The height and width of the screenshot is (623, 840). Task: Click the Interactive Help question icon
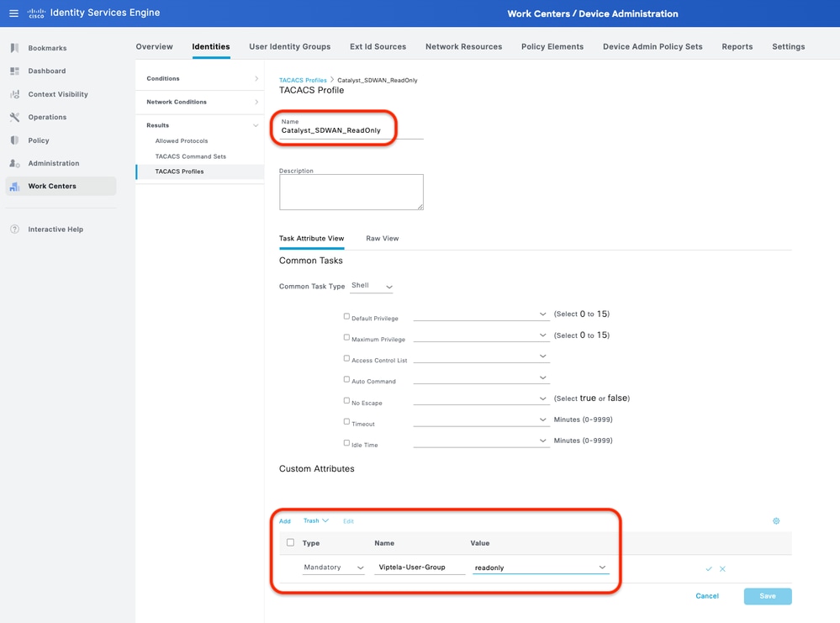tap(14, 229)
